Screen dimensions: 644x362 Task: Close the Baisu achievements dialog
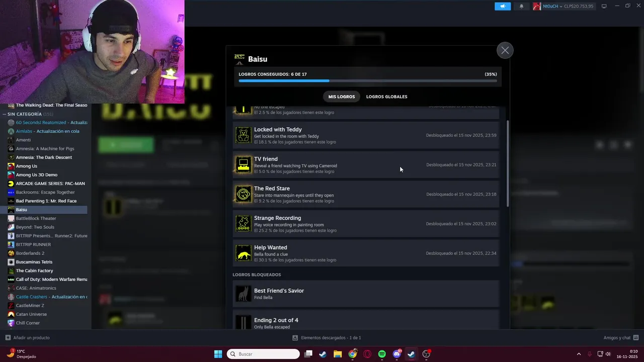505,50
